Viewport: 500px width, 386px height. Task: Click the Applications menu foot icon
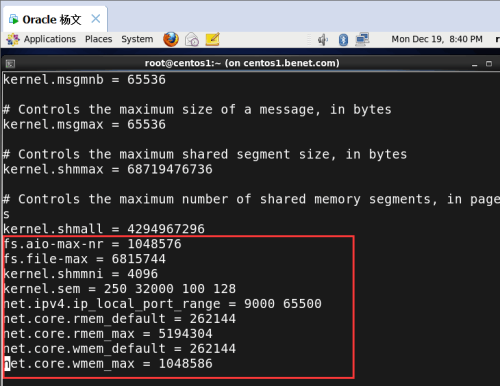tap(13, 39)
